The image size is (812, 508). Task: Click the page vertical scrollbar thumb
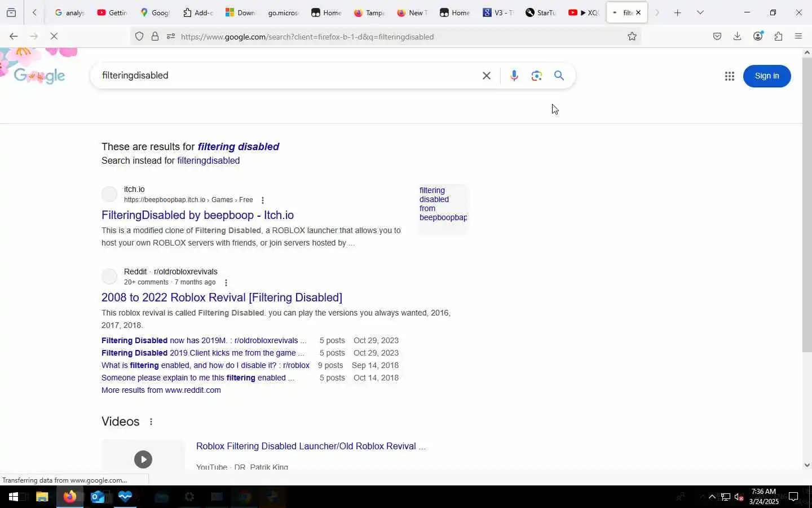point(807,204)
